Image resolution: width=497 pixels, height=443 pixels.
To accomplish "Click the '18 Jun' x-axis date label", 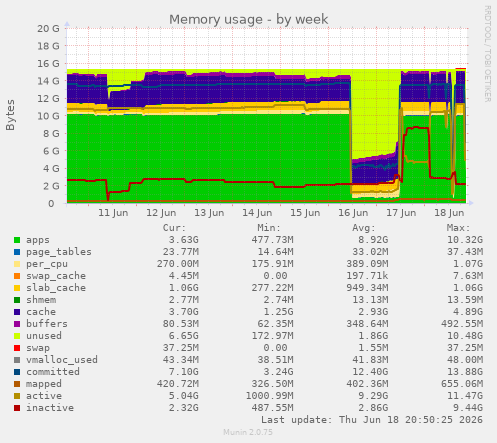I will coord(449,213).
